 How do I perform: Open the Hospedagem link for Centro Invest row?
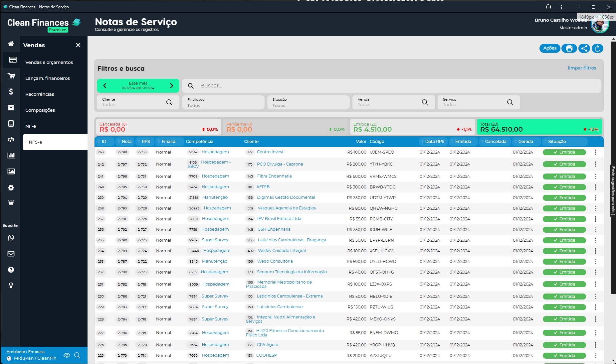pos(215,152)
